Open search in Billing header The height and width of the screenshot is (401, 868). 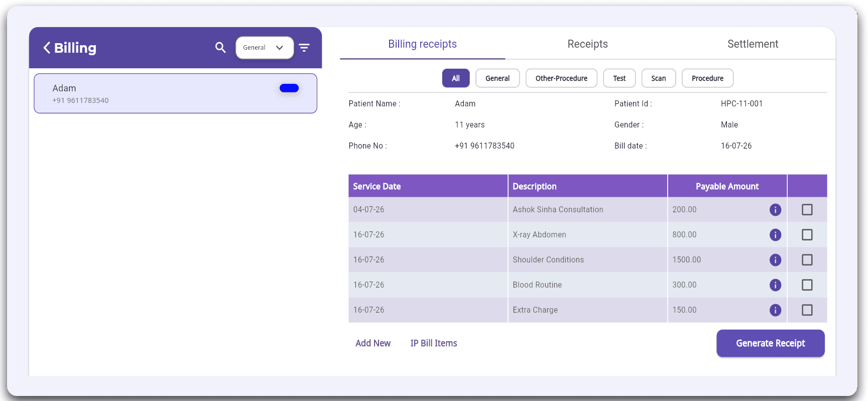(220, 48)
